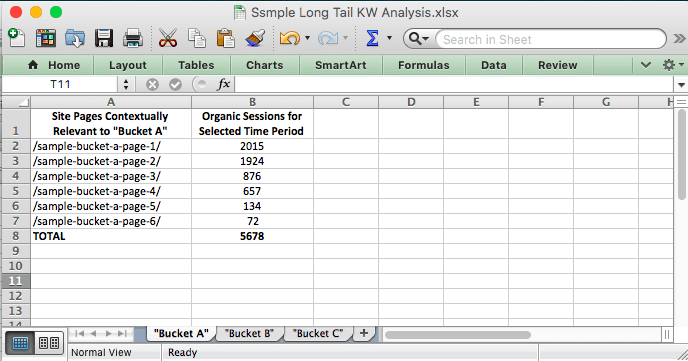Open the Data ribbon tab
Viewport: 688px width, 361px height.
point(494,65)
